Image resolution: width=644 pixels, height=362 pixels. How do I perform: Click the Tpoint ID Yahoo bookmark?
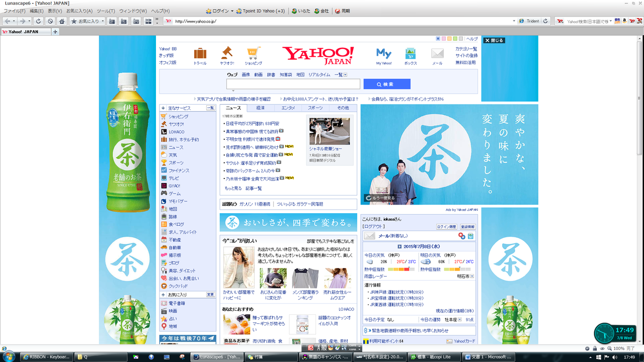coord(261,11)
